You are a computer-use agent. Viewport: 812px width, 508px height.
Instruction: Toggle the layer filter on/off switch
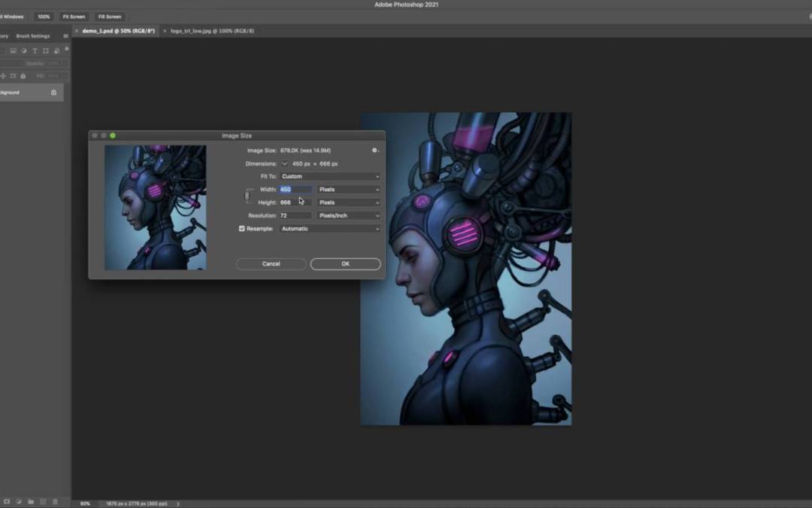[66, 49]
